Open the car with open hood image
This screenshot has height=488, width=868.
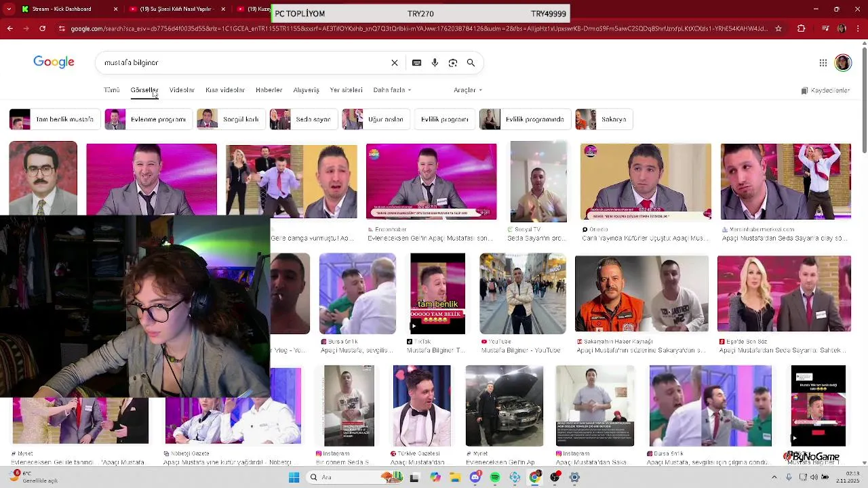504,406
